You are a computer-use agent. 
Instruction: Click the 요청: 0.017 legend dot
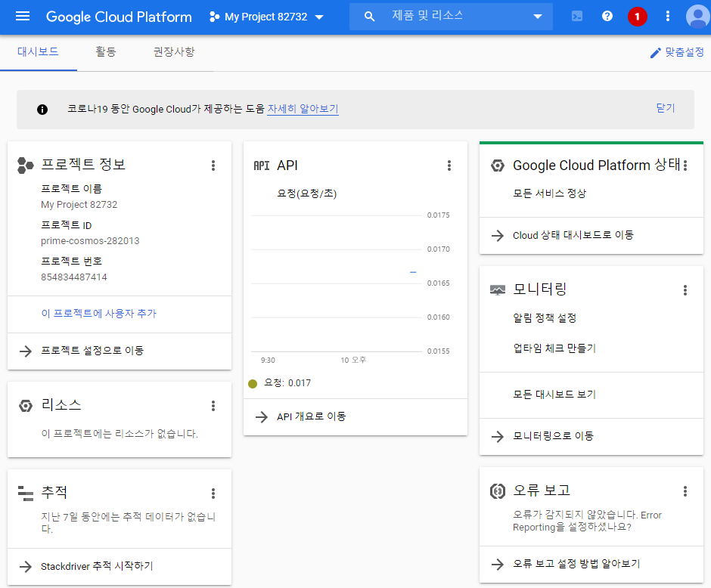click(x=253, y=384)
